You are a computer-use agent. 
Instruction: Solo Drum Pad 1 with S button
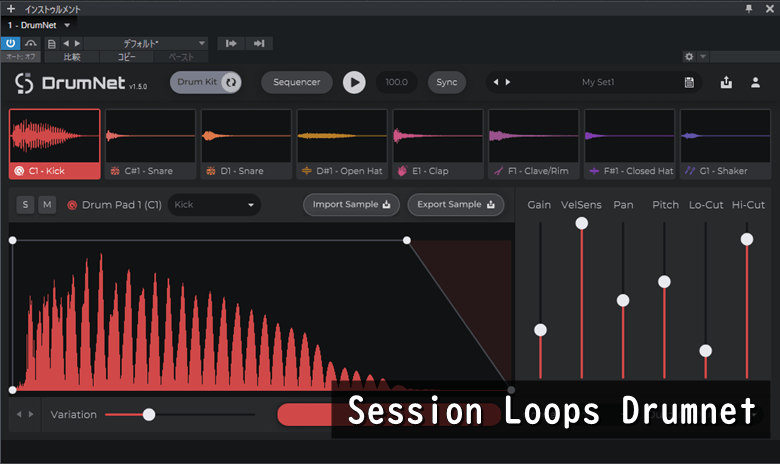25,204
